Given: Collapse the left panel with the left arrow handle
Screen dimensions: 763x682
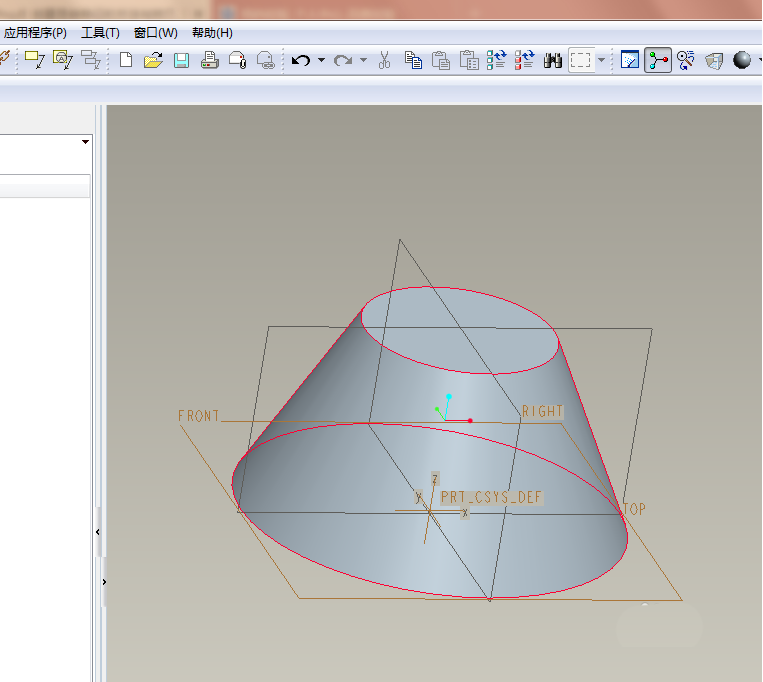Looking at the screenshot, I should [x=97, y=532].
